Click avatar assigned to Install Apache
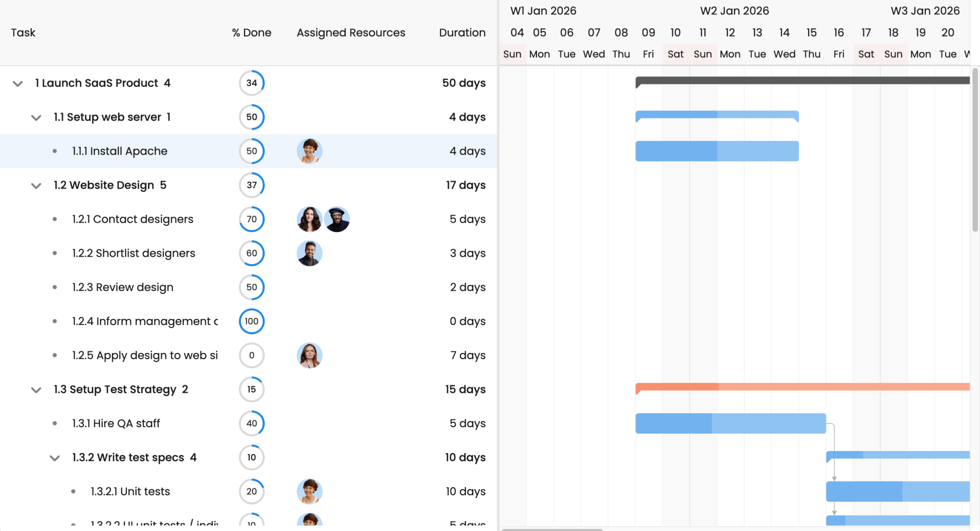 pos(310,151)
